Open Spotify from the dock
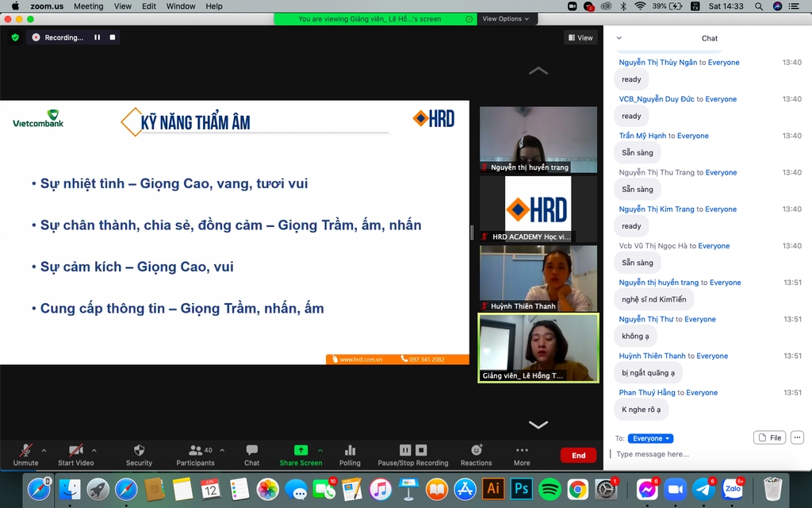This screenshot has width=812, height=508. tap(550, 489)
